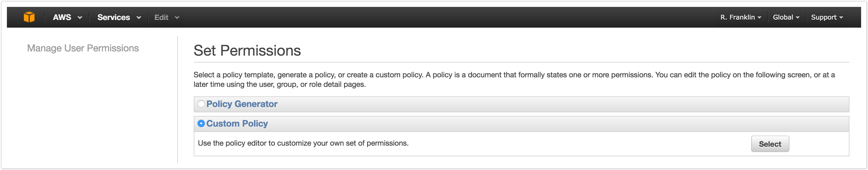Click the AWS cube logo icon
The image size is (868, 170).
[30, 17]
